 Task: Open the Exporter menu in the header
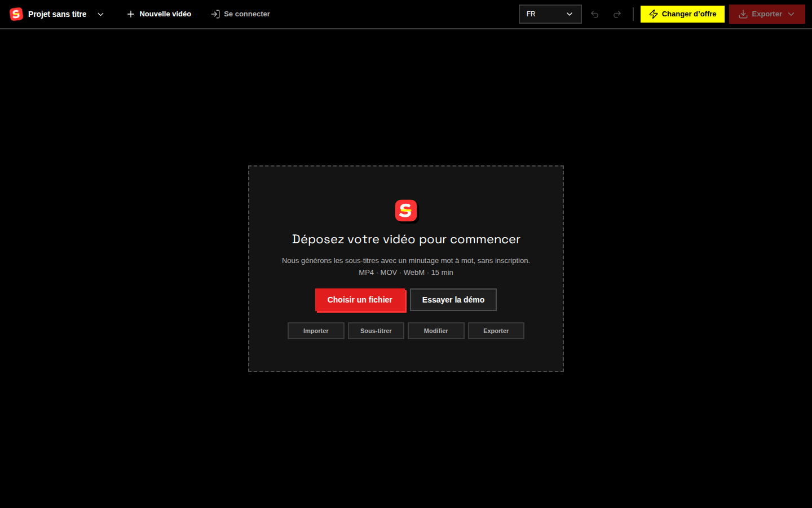(767, 14)
